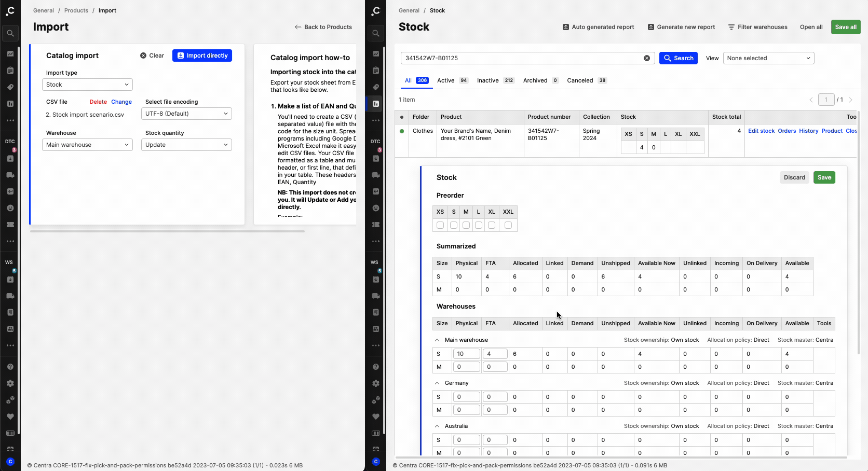Open settings gear in right sidebar
Image resolution: width=868 pixels, height=471 pixels.
[375, 383]
